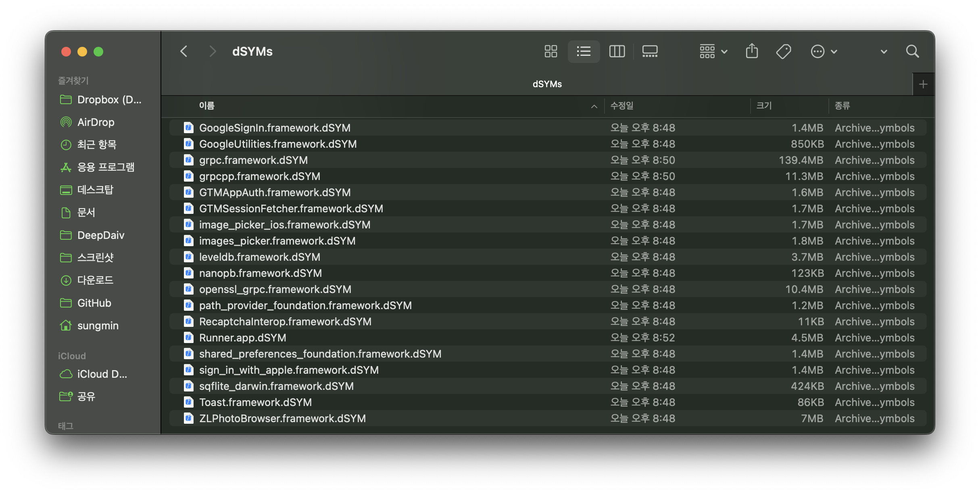Click the Edit Tags icon
The width and height of the screenshot is (980, 494).
[783, 51]
